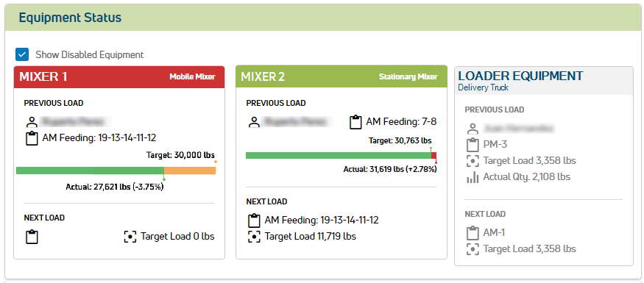Click clipboard icon next to PM-3
Viewport: 644px width, 283px height.
[473, 145]
